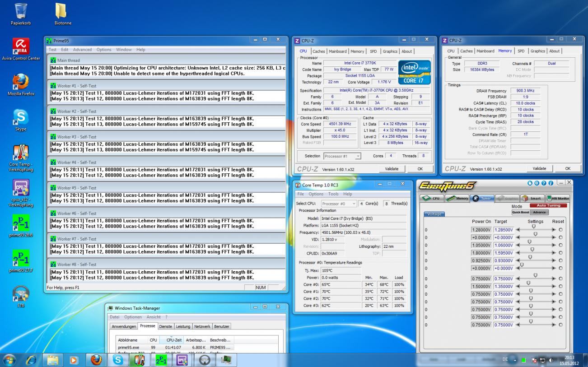Switch to Firefox via its taskbar button
Screen dimensions: 588x367
96,360
